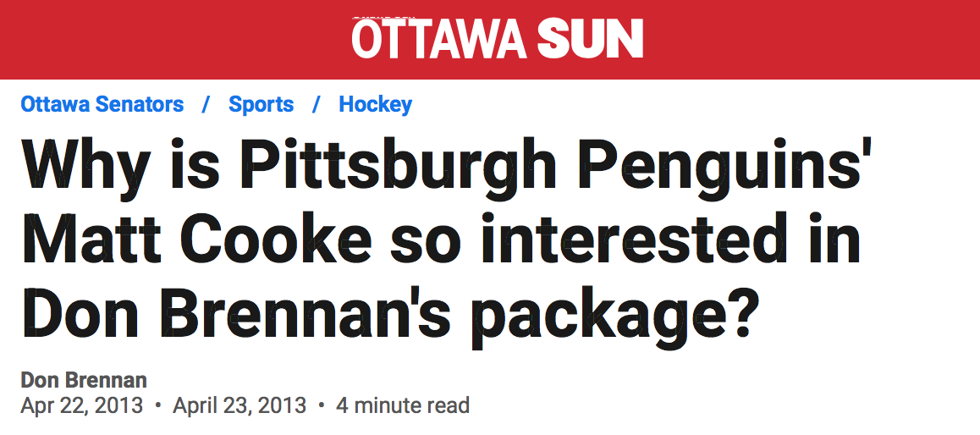Click the Apr 22, 2013 publish date
Screen dimensions: 980x435
click(82, 405)
